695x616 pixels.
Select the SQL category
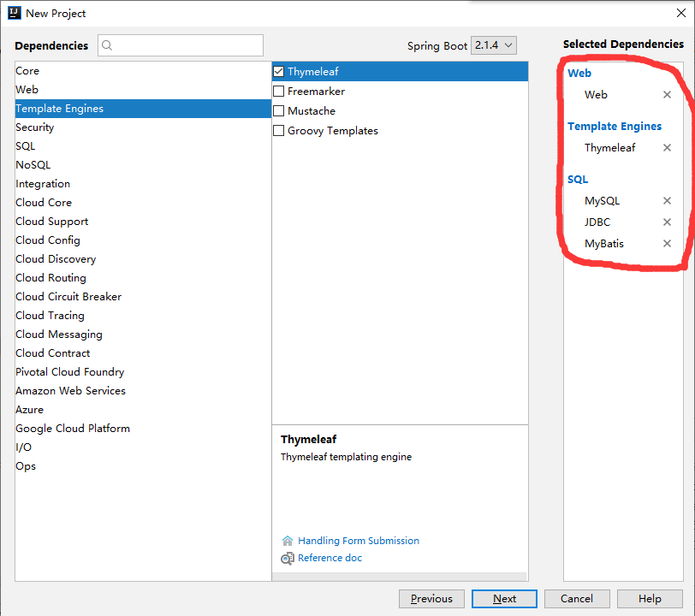point(26,146)
